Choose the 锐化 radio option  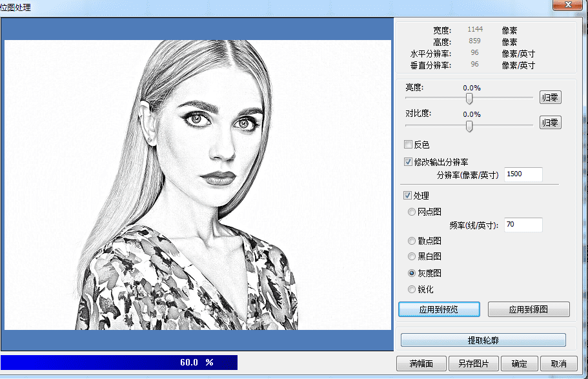(x=411, y=289)
